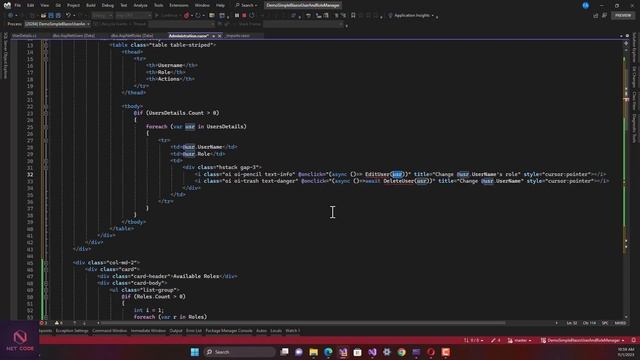The image size is (640, 360).
Task: Click the warning count indicator
Action: (58, 323)
